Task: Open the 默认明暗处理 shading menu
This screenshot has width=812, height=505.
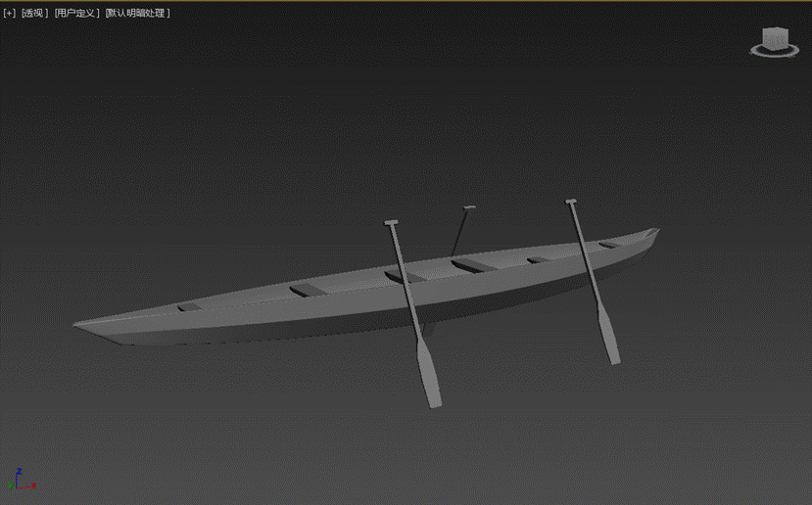Action: coord(137,14)
